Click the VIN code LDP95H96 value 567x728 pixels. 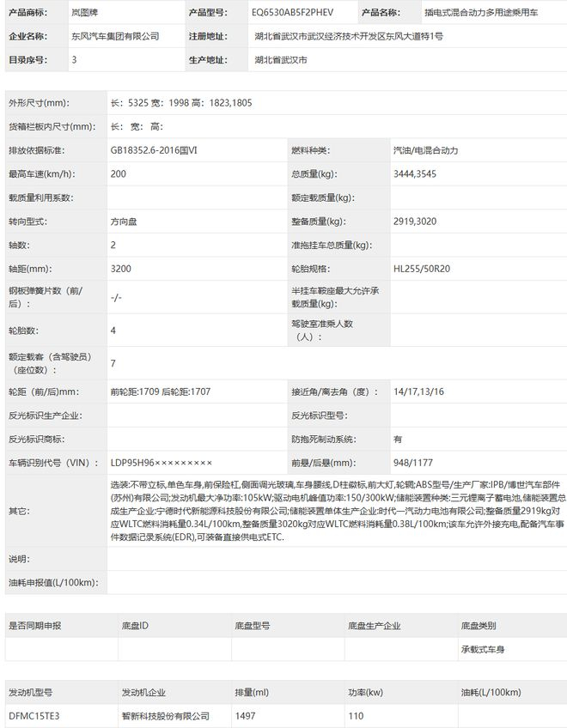162,463
